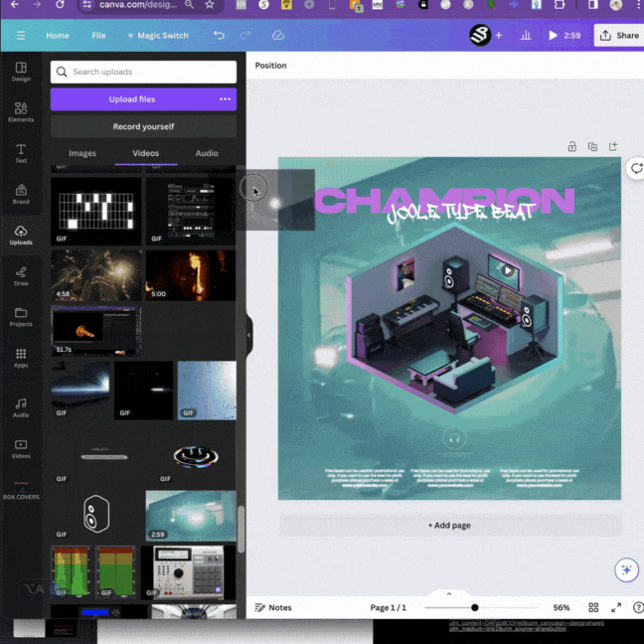The height and width of the screenshot is (644, 644).
Task: Open the Uploads panel
Action: point(21,235)
